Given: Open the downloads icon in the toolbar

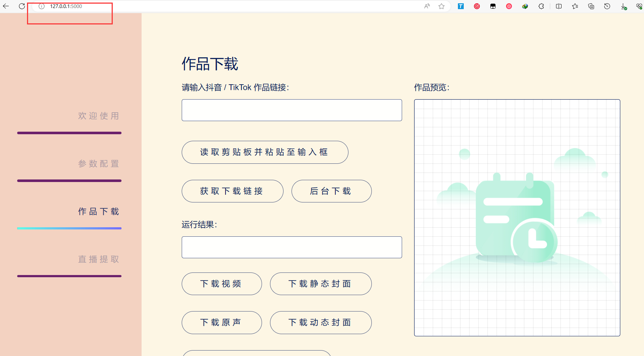Looking at the screenshot, I should coord(624,6).
